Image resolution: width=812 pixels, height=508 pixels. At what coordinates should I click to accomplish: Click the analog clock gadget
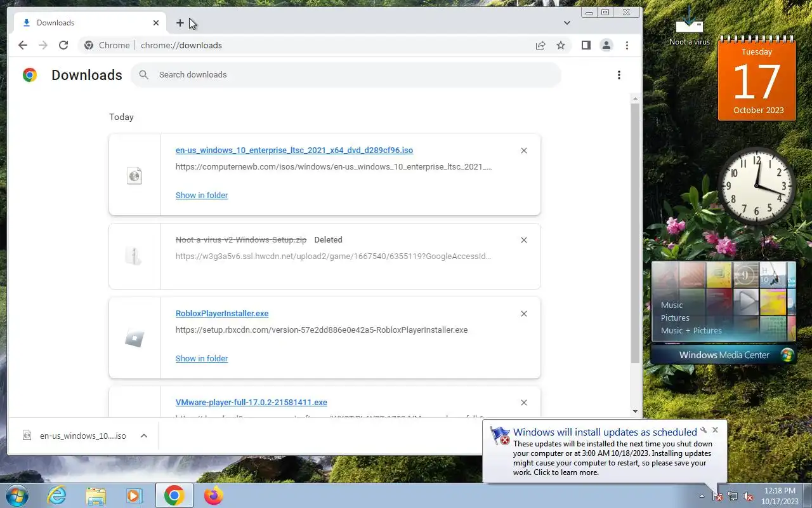click(x=757, y=186)
